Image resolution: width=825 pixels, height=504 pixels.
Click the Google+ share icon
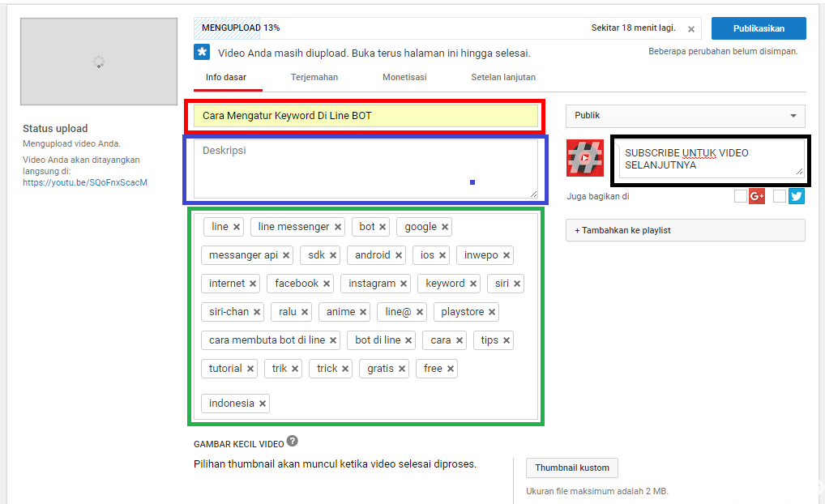(757, 196)
